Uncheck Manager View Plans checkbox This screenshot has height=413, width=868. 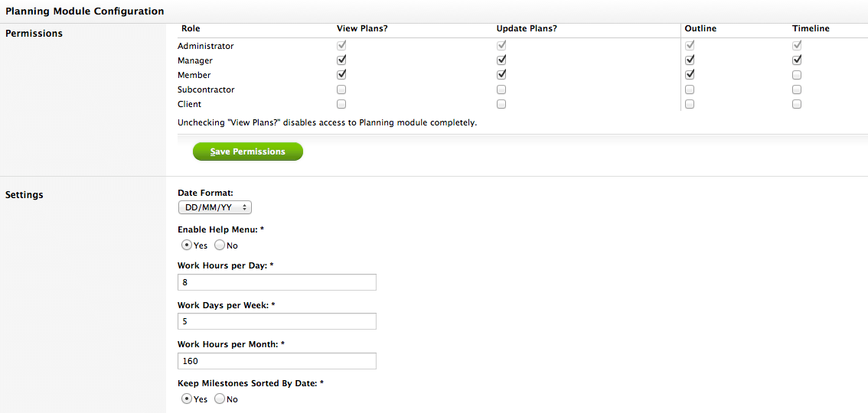pyautogui.click(x=341, y=60)
